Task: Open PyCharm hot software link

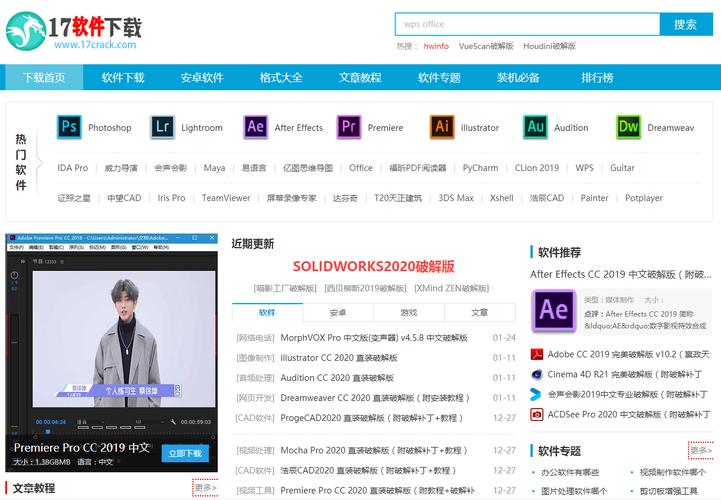Action: tap(481, 168)
